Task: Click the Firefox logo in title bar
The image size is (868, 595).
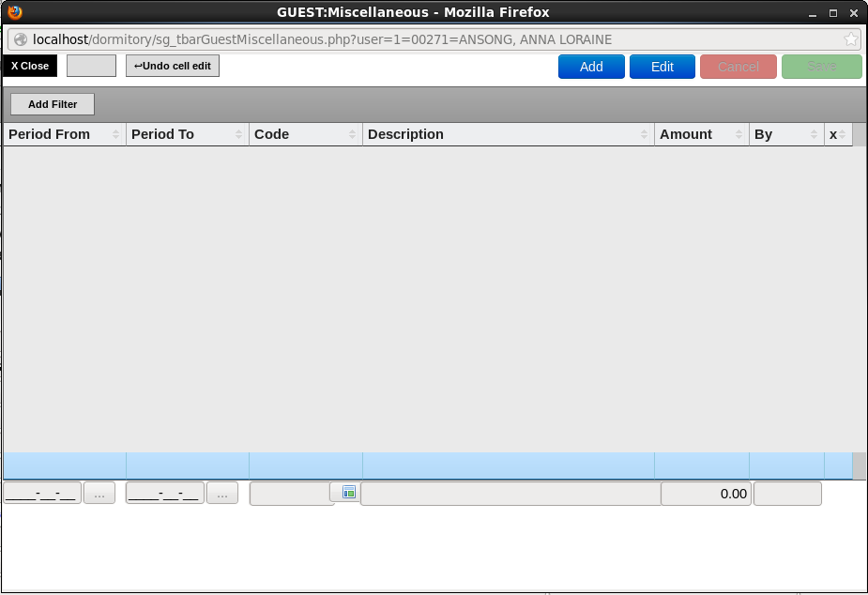Action: click(x=14, y=12)
